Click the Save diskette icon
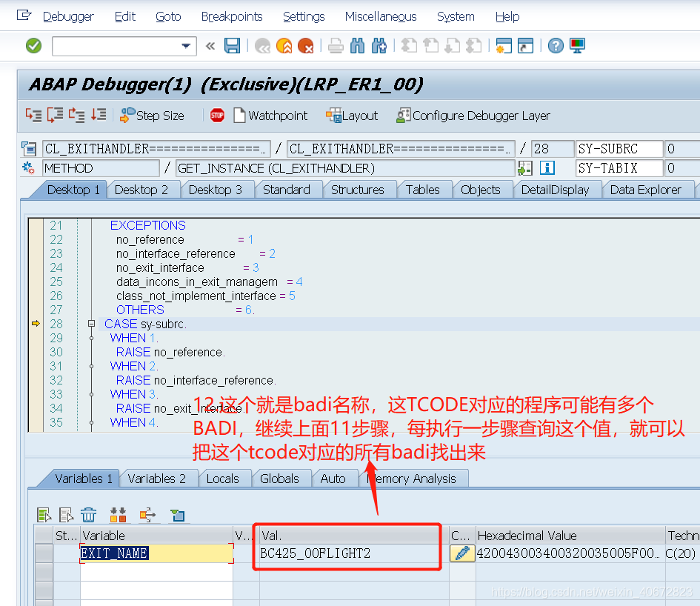700x606 pixels. [x=232, y=45]
